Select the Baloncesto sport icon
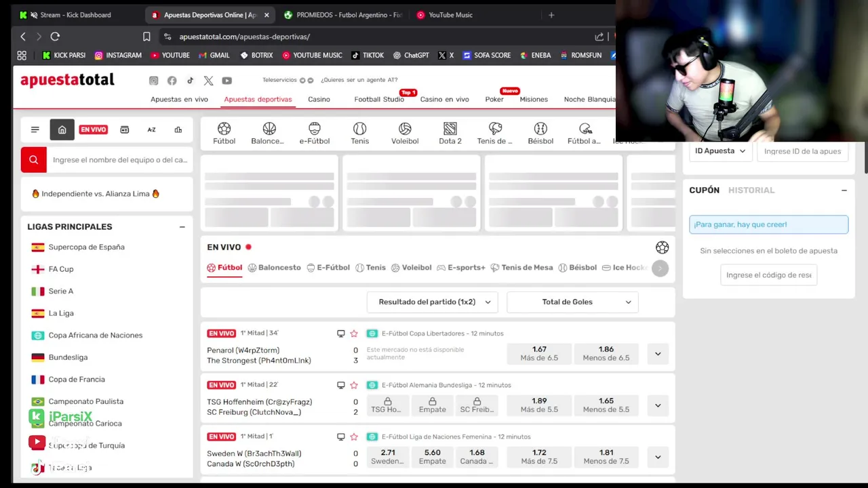This screenshot has width=868, height=488. (x=268, y=134)
